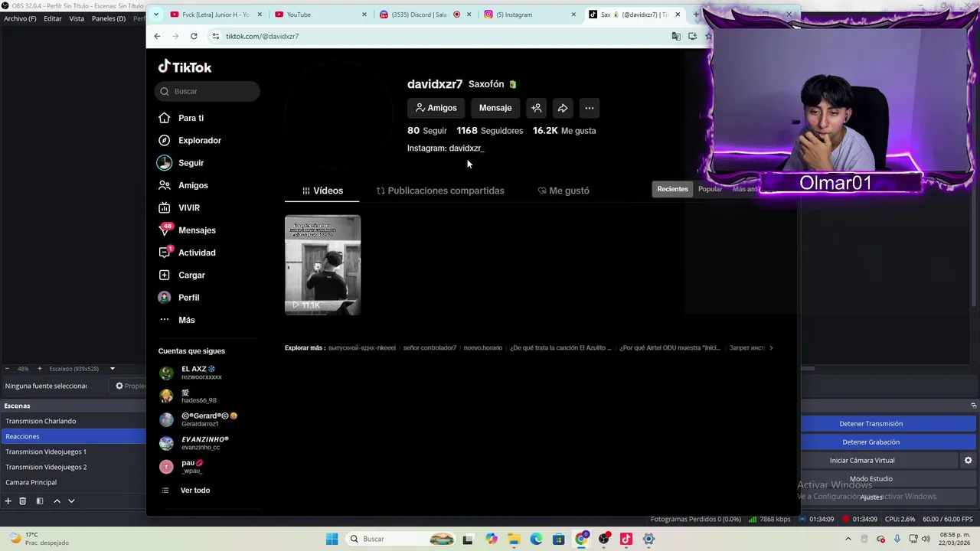Sort videos by Popular
980x551 pixels.
pos(710,189)
